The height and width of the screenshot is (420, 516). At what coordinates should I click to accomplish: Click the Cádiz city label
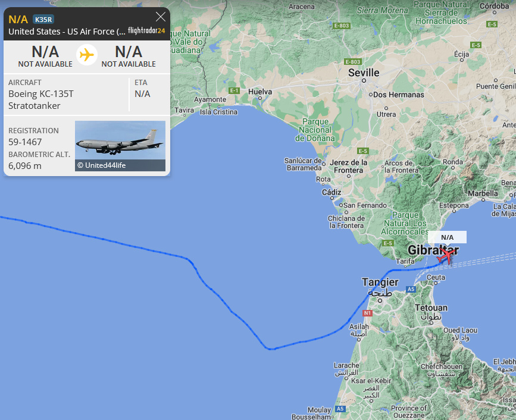332,192
